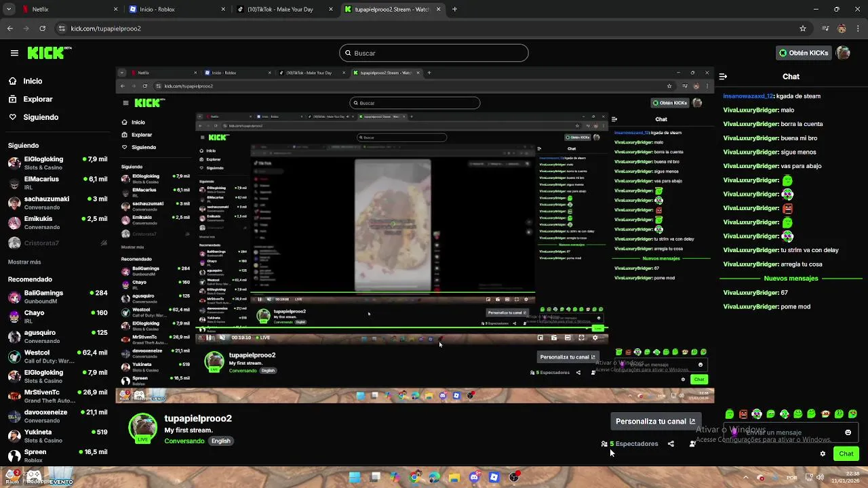Click chat message 'borra la cuenta'
The image size is (868, 488).
(x=802, y=124)
